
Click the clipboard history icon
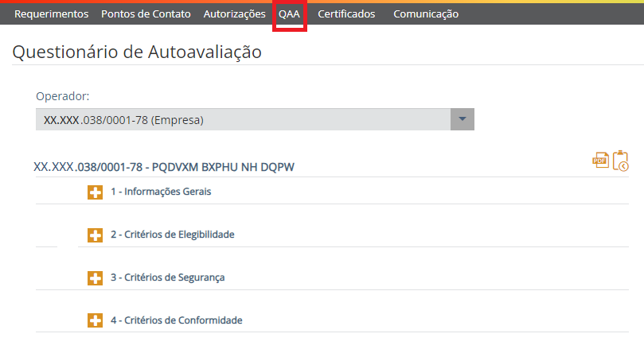click(621, 161)
